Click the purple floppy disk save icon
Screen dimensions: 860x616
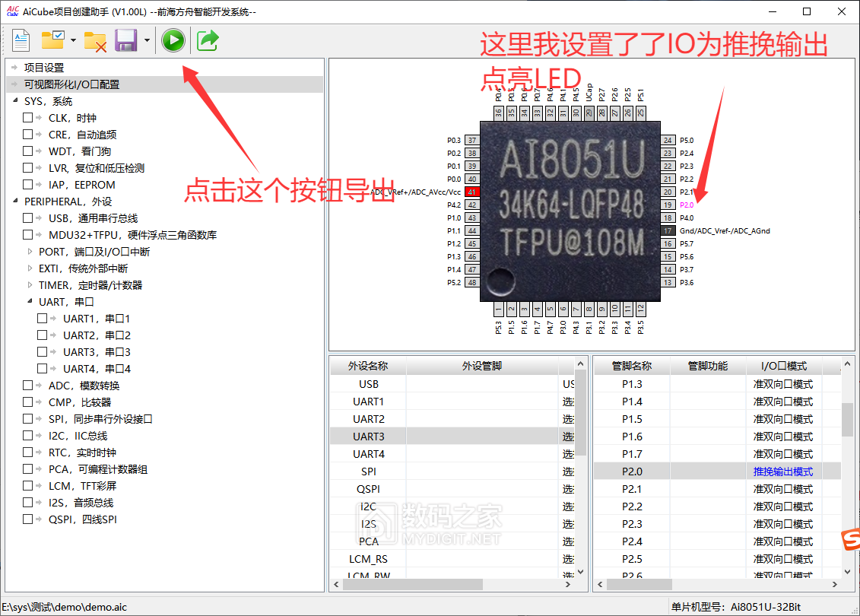pos(125,40)
